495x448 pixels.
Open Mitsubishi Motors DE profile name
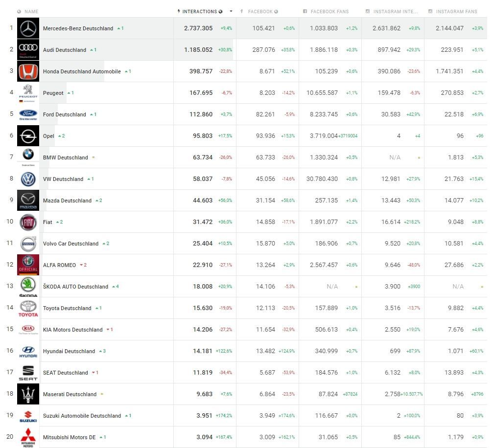pyautogui.click(x=69, y=437)
